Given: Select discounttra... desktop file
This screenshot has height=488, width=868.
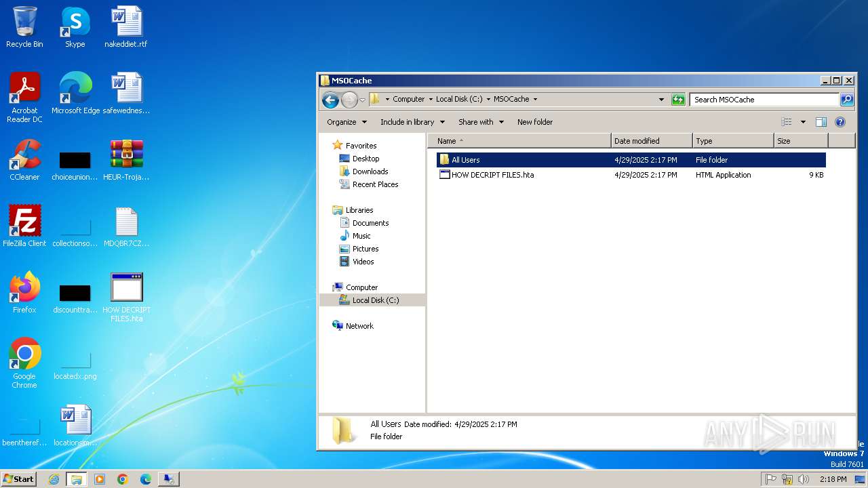Looking at the screenshot, I should point(75,298).
